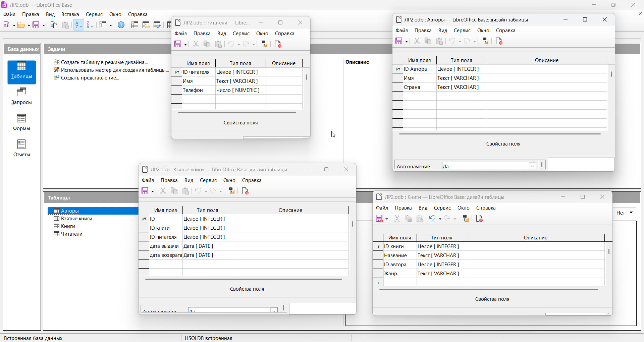Viewport: 644px width, 342px height.
Task: Open the Отчёты section icon
Action: pyautogui.click(x=22, y=149)
